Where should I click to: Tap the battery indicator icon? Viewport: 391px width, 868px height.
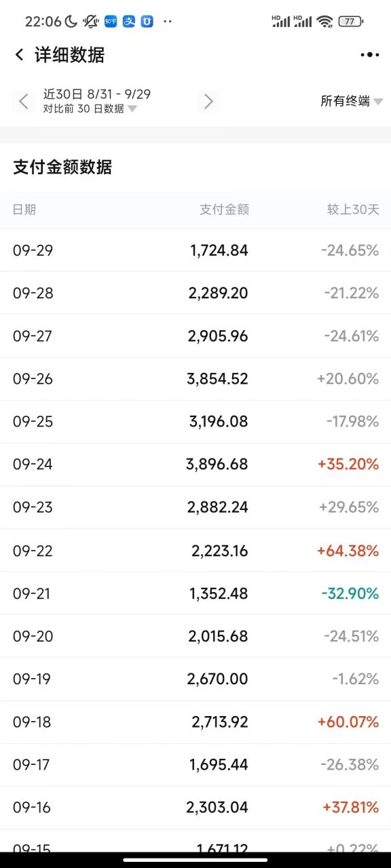350,21
